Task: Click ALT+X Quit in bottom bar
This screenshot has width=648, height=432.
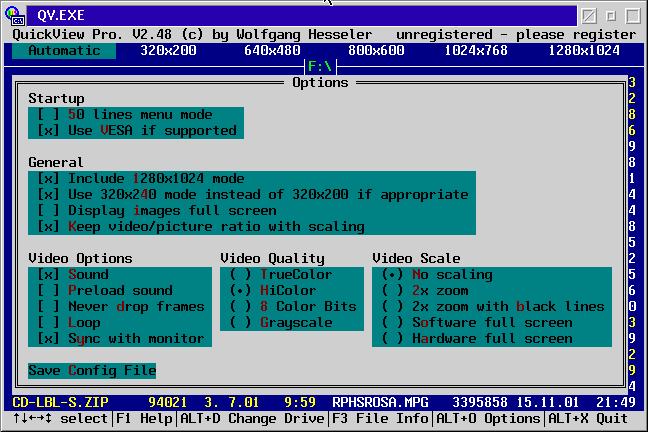Action: [588, 418]
